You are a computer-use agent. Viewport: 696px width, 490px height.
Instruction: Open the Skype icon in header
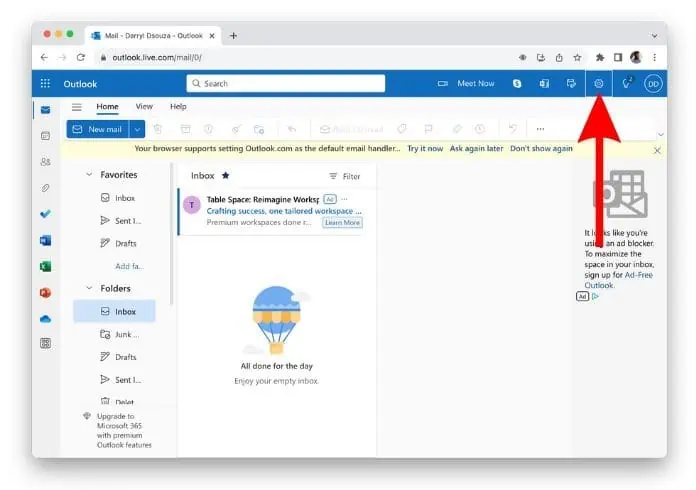click(x=517, y=84)
